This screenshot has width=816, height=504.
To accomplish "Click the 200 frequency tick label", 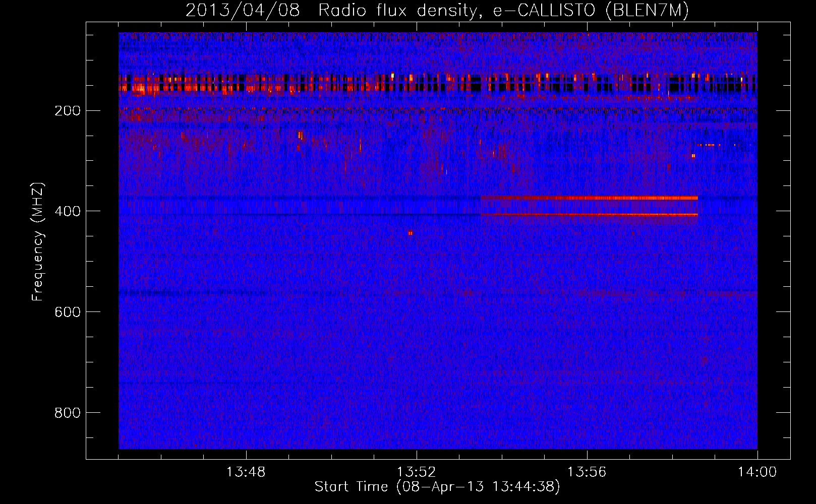I will [x=68, y=111].
